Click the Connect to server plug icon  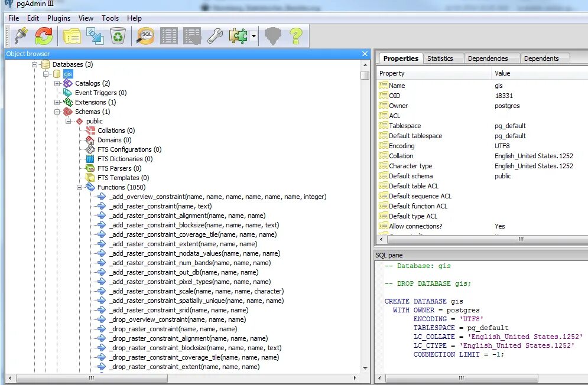coord(21,36)
